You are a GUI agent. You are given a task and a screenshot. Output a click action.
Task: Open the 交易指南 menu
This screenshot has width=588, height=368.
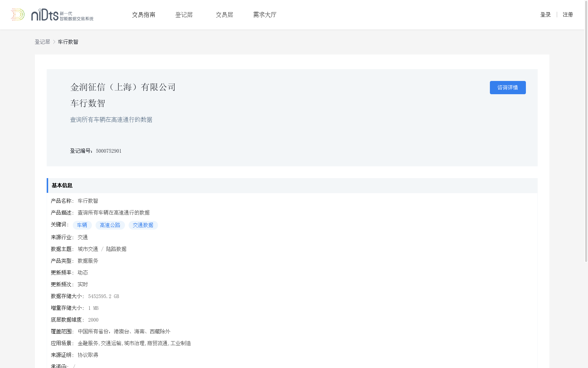point(144,15)
